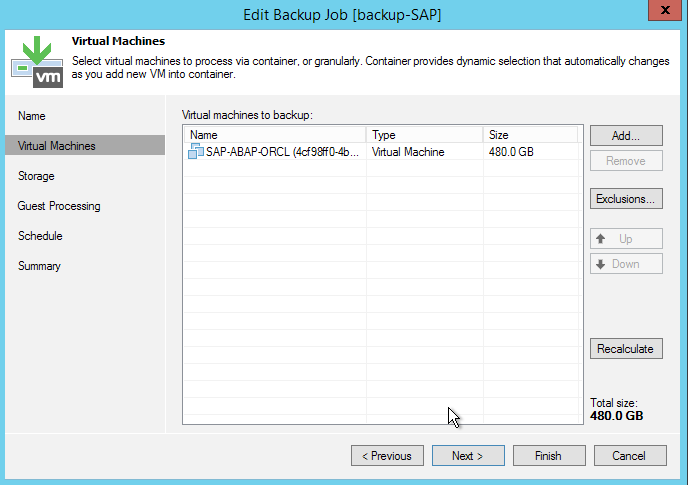This screenshot has width=688, height=485.
Task: Click the Remove button
Action: point(626,161)
